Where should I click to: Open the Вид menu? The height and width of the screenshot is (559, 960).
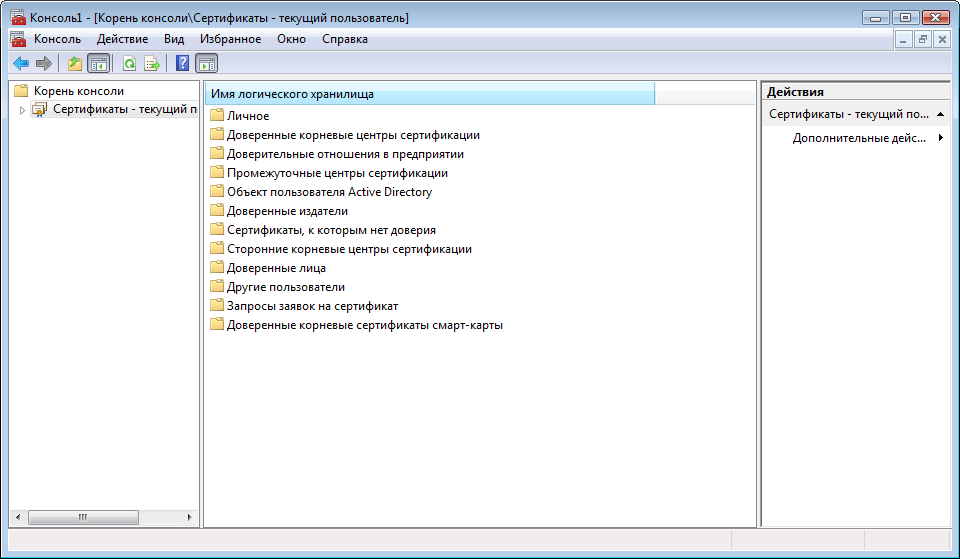(174, 39)
